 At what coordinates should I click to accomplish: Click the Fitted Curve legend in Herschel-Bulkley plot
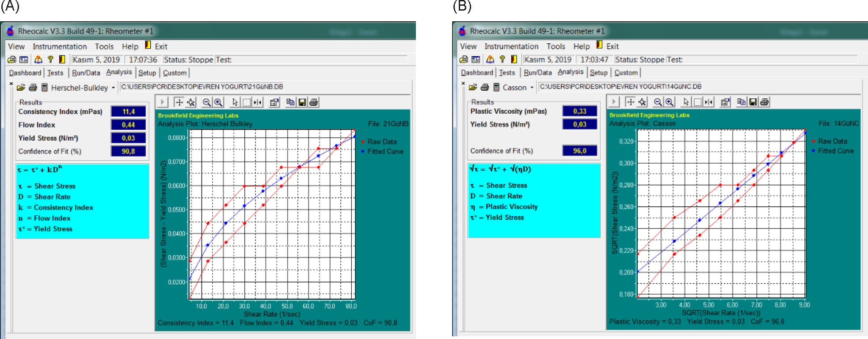click(385, 151)
